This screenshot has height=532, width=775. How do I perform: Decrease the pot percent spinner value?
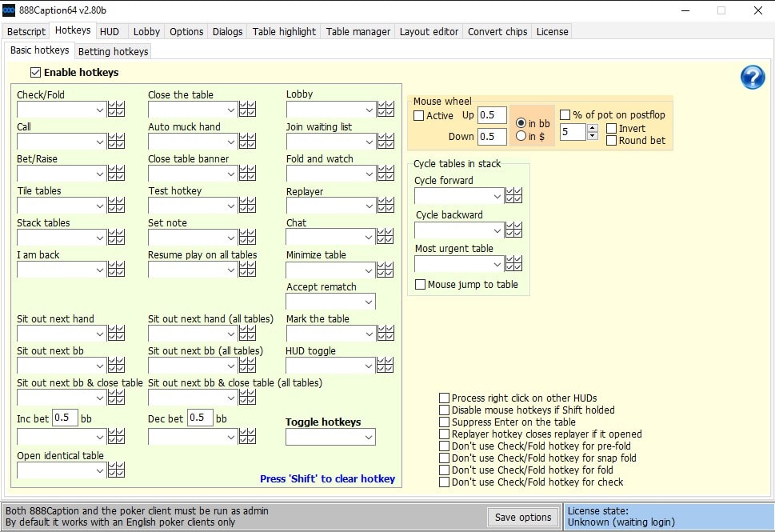[592, 136]
